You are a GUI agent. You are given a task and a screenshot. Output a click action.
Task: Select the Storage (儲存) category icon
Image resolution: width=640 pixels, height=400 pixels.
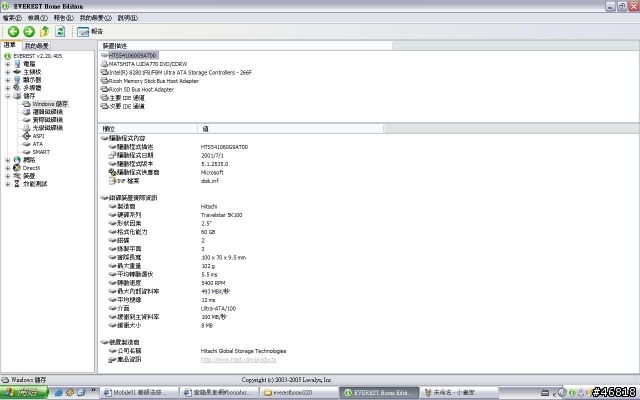[x=17, y=96]
